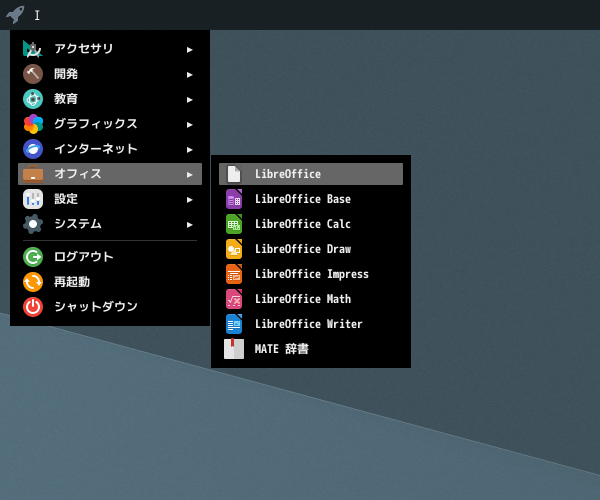Viewport: 600px width, 500px height.
Task: Launch LibreOffice Impress
Action: coord(311,274)
